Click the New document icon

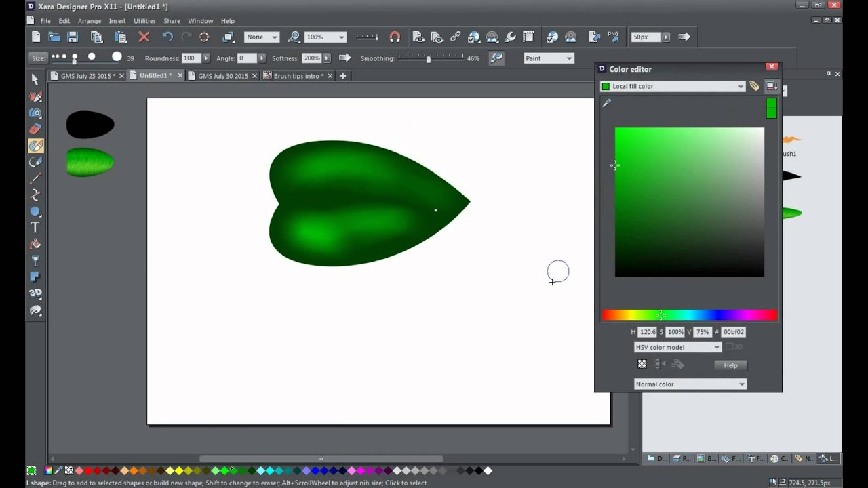[x=36, y=37]
